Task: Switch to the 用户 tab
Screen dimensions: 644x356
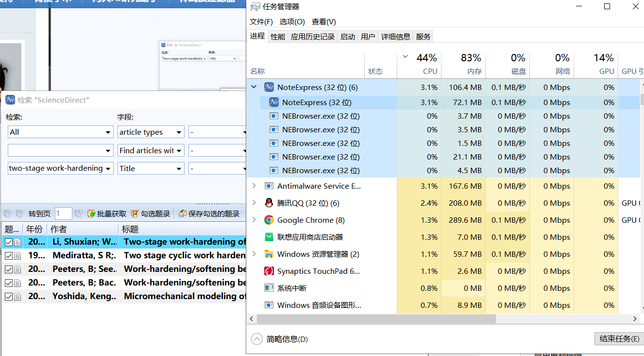Action: point(368,36)
